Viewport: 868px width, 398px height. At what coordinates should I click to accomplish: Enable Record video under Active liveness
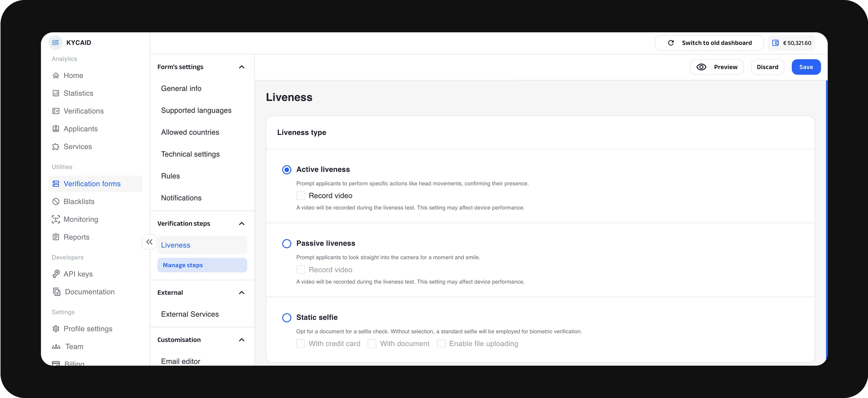[x=301, y=196]
